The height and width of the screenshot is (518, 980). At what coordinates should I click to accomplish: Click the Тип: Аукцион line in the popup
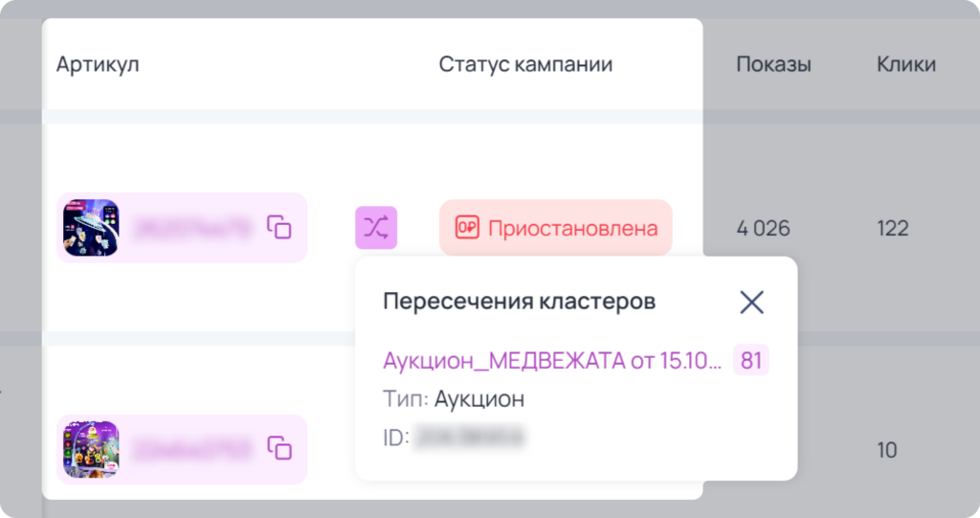coord(454,398)
